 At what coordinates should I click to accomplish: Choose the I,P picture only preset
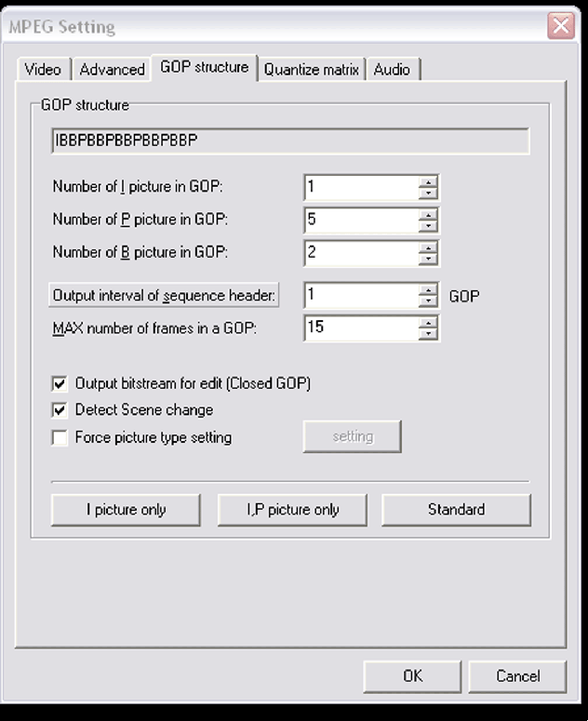pyautogui.click(x=292, y=510)
